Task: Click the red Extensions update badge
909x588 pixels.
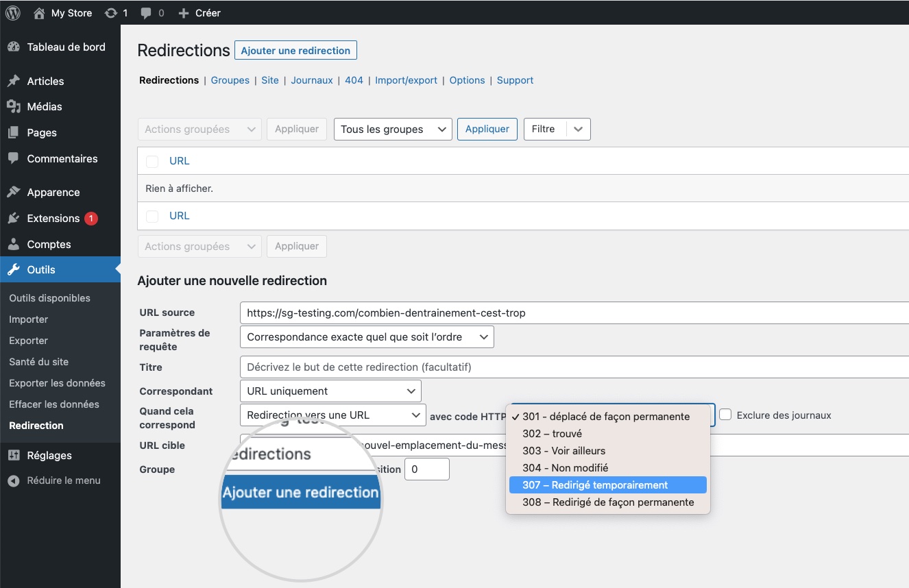Action: point(91,219)
